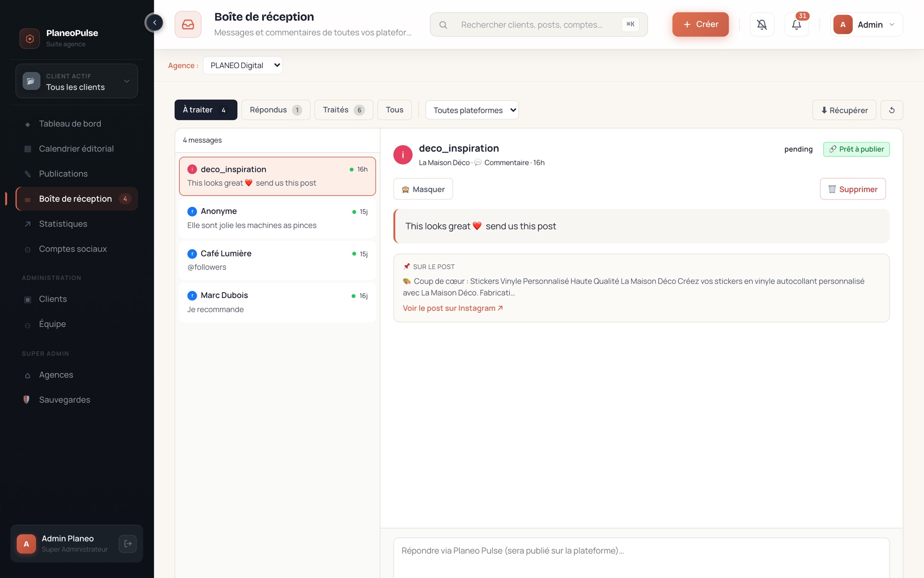Open Tableau de bord in sidebar

pos(76,124)
